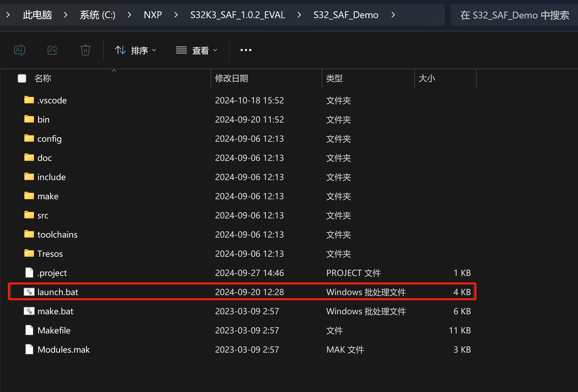Viewport: 578px width, 392px height.
Task: Expand chevron before 此电脑 breadcrumb
Action: click(x=8, y=15)
